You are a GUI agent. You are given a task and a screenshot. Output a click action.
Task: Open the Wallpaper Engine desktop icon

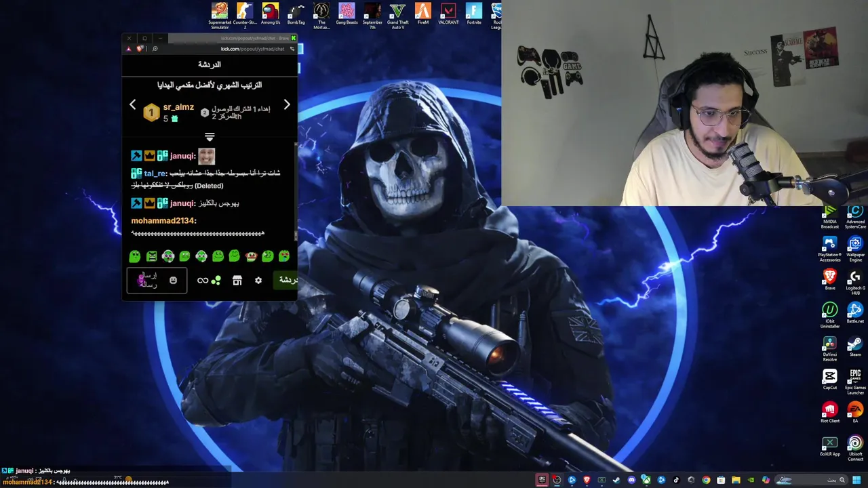[855, 249]
